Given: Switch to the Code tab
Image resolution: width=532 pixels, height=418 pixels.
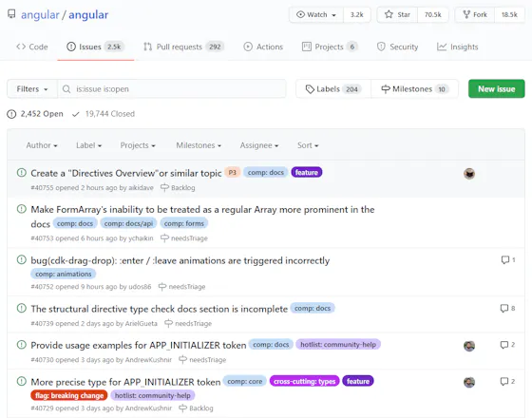Looking at the screenshot, I should pos(32,47).
